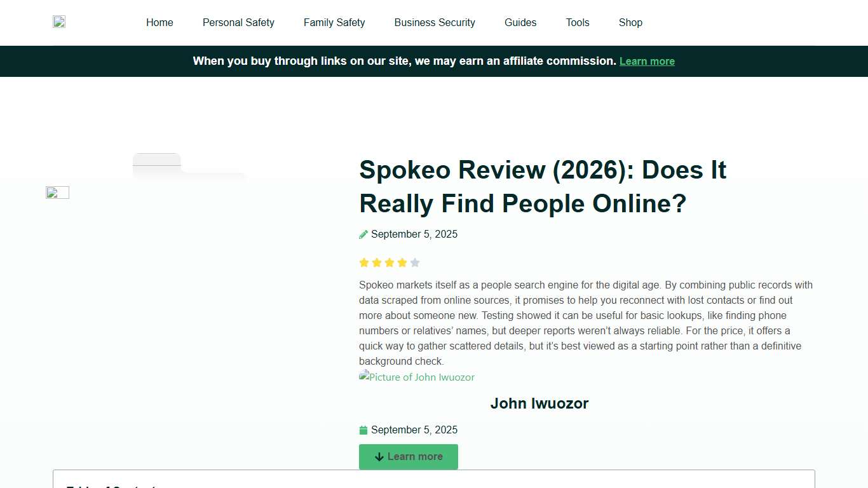
Task: Select Family Safety in the navigation bar
Action: (x=334, y=23)
